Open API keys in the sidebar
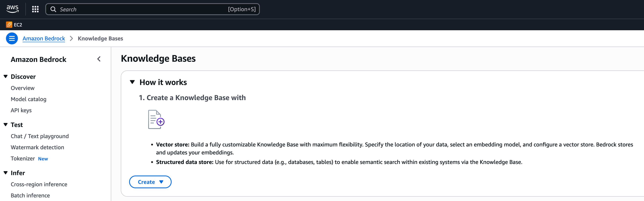The image size is (644, 201). pyautogui.click(x=21, y=110)
